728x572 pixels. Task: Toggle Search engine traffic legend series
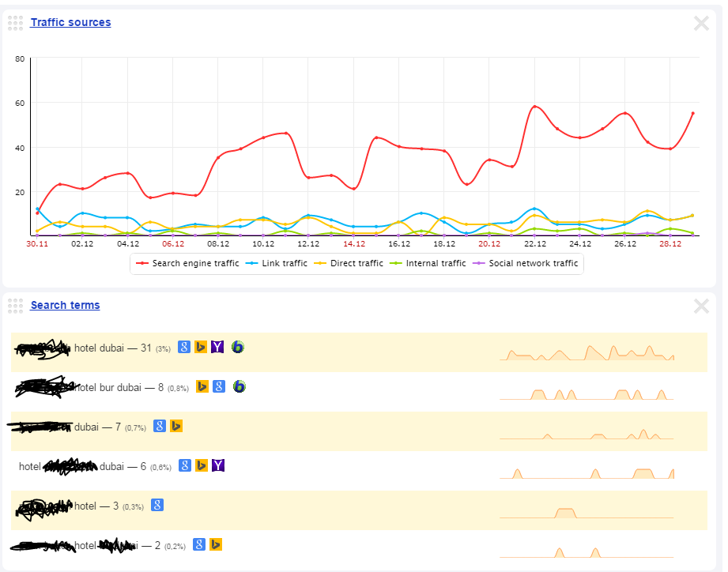click(x=187, y=264)
